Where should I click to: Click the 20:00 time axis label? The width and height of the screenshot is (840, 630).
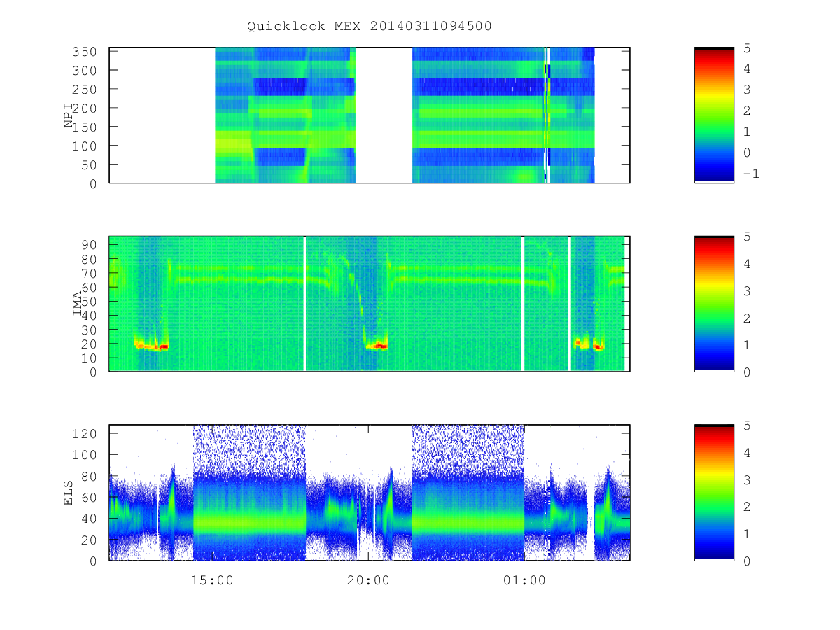pyautogui.click(x=368, y=580)
